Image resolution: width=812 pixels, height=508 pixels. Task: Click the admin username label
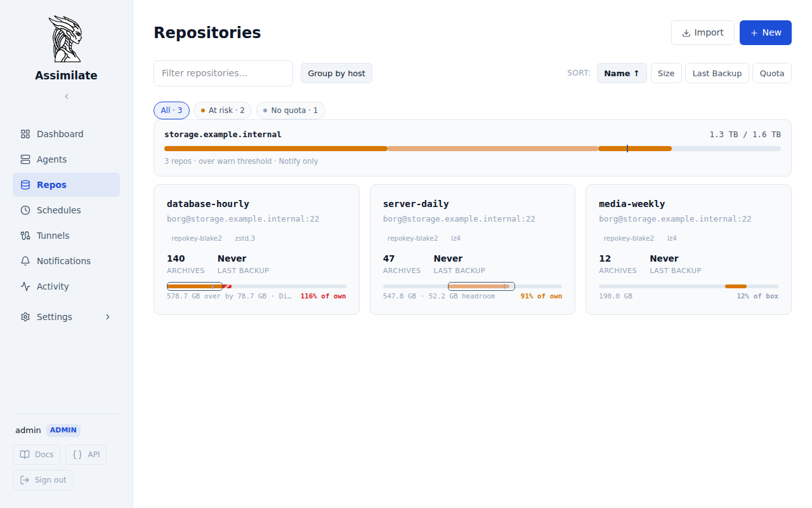click(28, 431)
